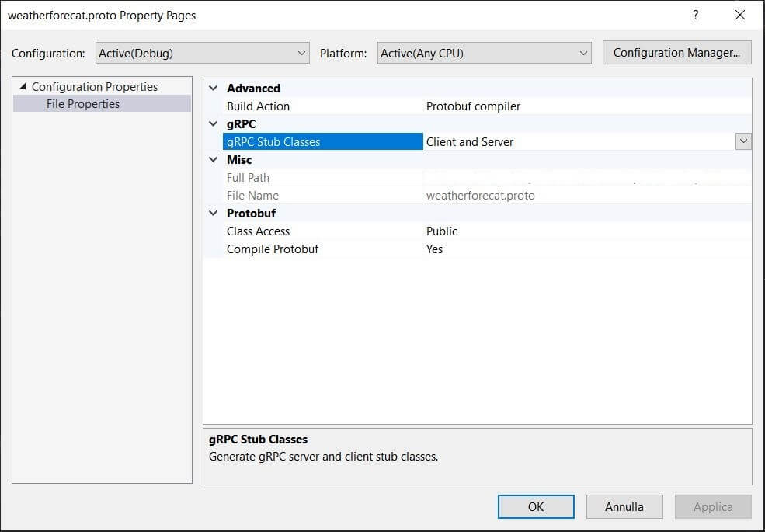
Task: Click the help question mark icon
Action: click(695, 15)
